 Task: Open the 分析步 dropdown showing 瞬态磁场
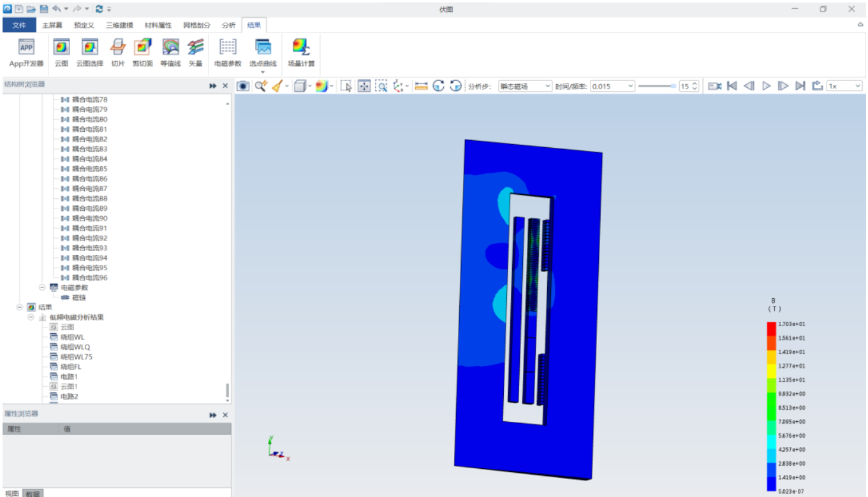(x=525, y=86)
